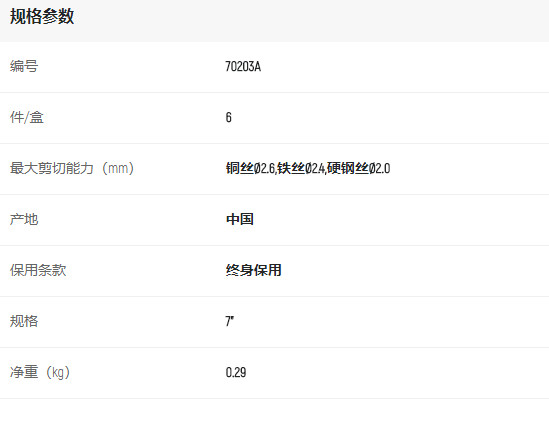Click the pieces per box value 6
The image size is (549, 433).
click(x=229, y=117)
